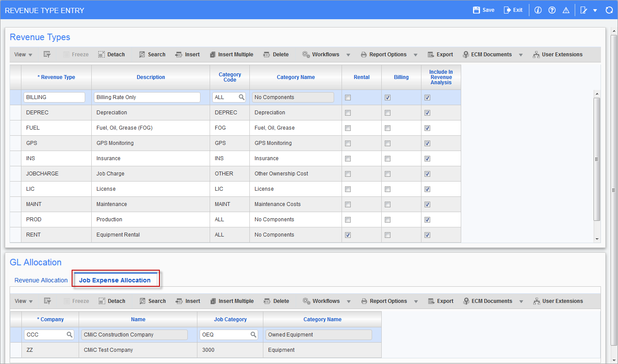Expand View dropdown in Revenue Types toolbar
The height and width of the screenshot is (364, 618).
23,55
